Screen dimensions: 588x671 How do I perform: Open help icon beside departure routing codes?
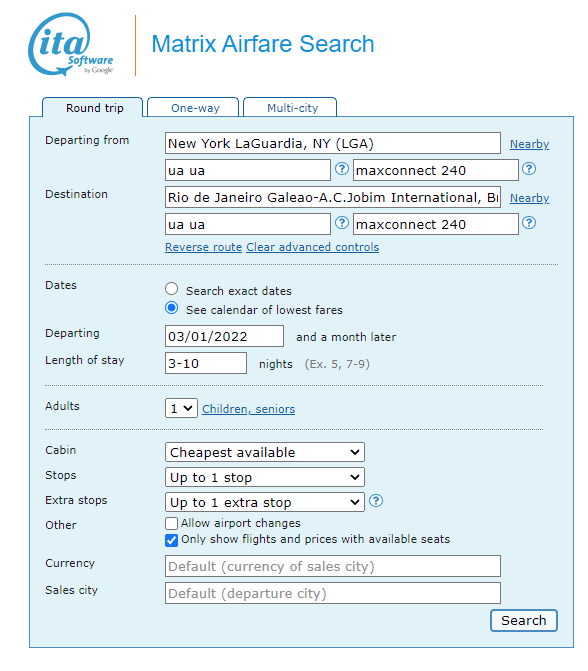click(x=342, y=169)
